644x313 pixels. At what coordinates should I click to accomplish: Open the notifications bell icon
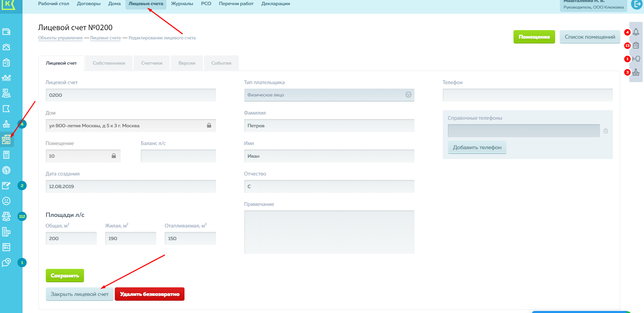coord(636,32)
